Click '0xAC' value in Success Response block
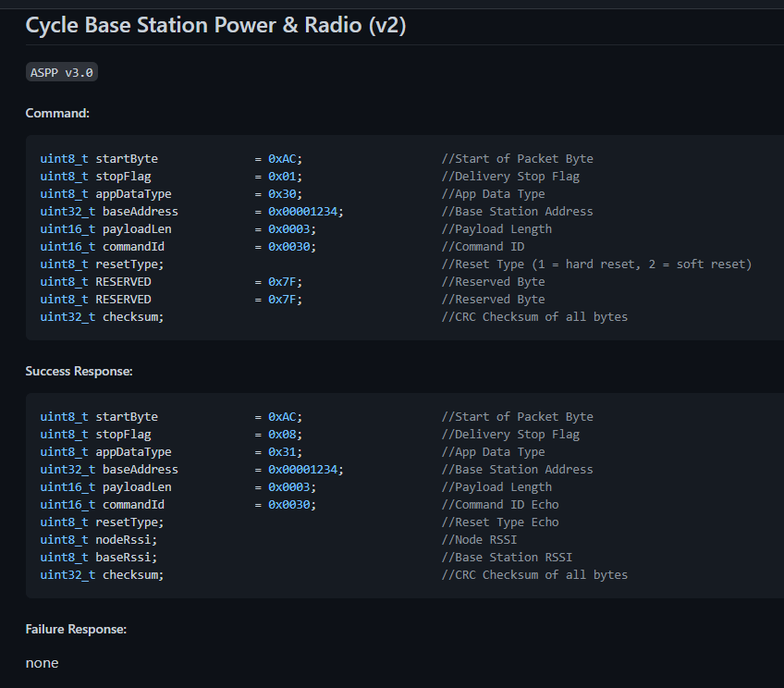This screenshot has width=784, height=688. (282, 417)
